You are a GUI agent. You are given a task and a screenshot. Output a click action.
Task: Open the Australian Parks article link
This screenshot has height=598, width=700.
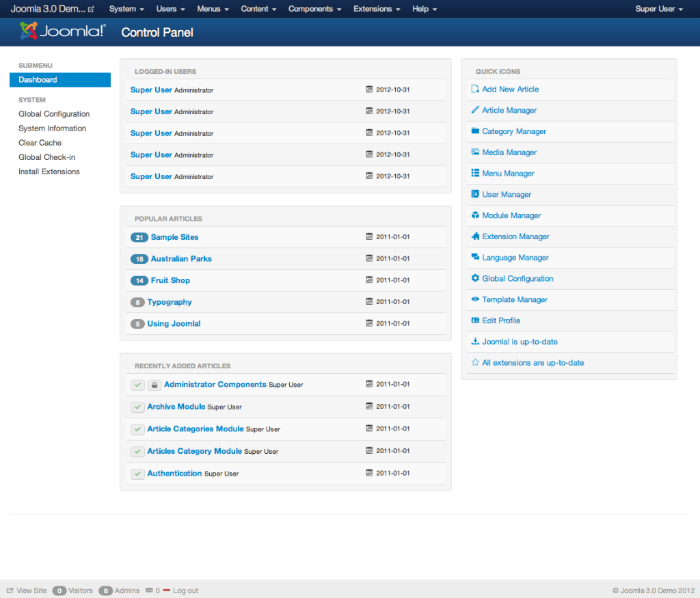coord(181,259)
